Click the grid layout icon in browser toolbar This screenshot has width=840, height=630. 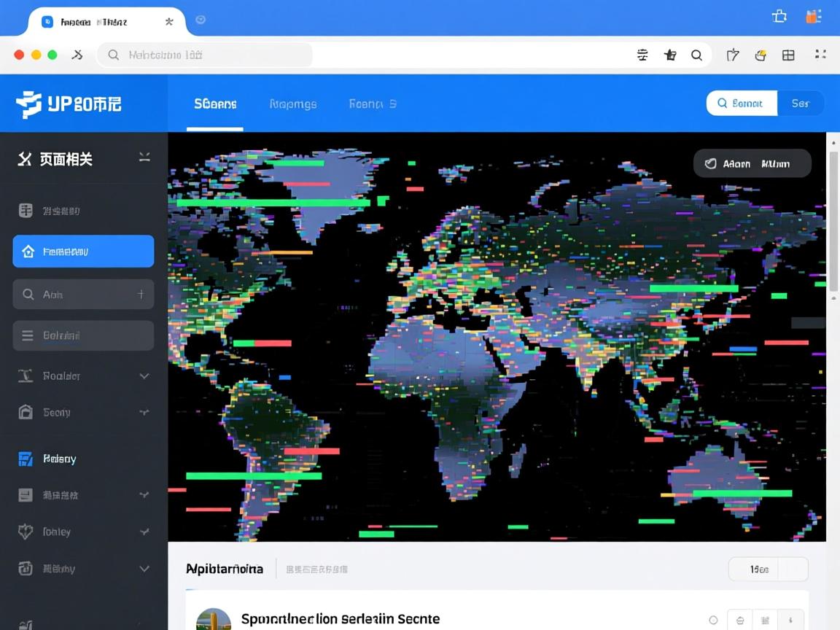pyautogui.click(x=788, y=55)
